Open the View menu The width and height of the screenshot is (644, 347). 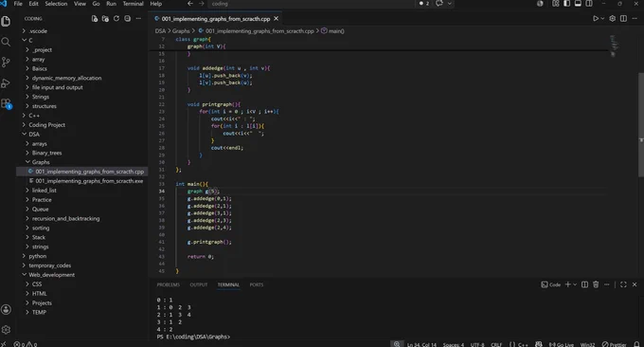pos(80,3)
